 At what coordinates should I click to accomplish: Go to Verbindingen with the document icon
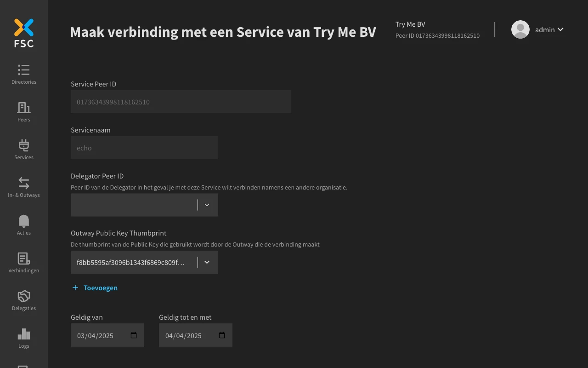click(x=23, y=259)
